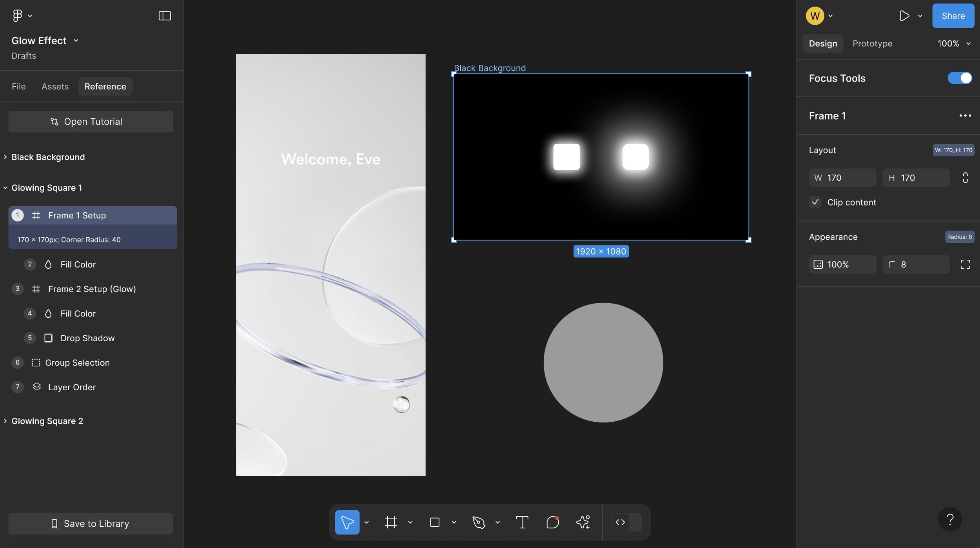Click the height H 170 field
The width and height of the screenshot is (980, 548).
pos(916,178)
